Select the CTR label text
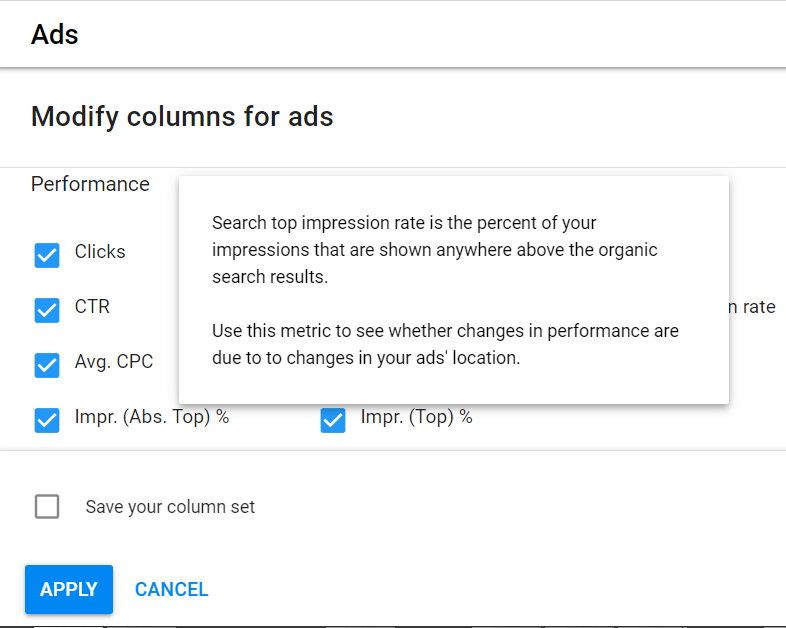 coord(92,306)
